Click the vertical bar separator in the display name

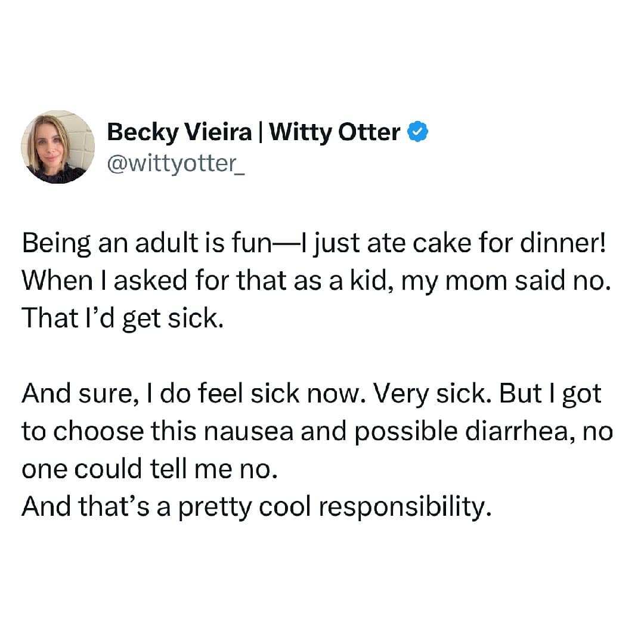[x=261, y=132]
